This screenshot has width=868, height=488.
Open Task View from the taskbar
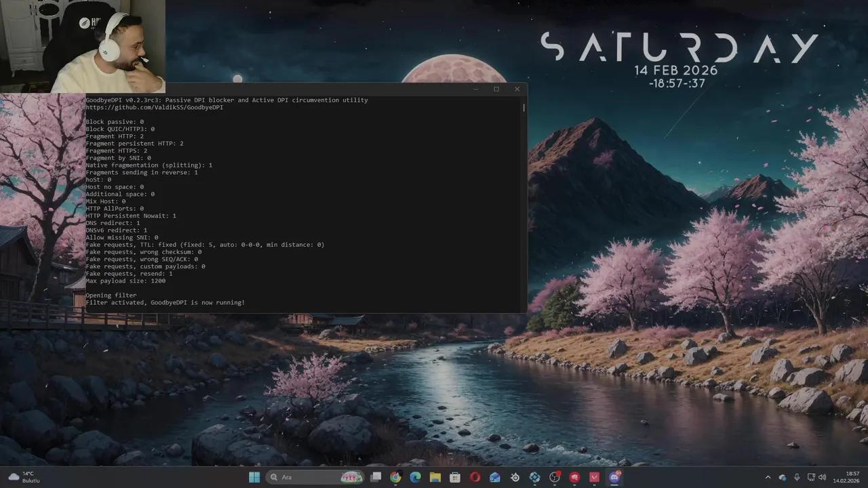click(376, 477)
